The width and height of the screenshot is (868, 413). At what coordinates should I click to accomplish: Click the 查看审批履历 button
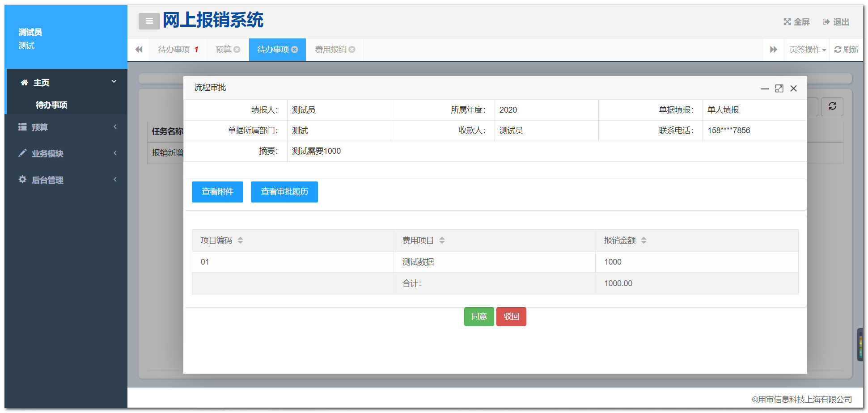[284, 192]
